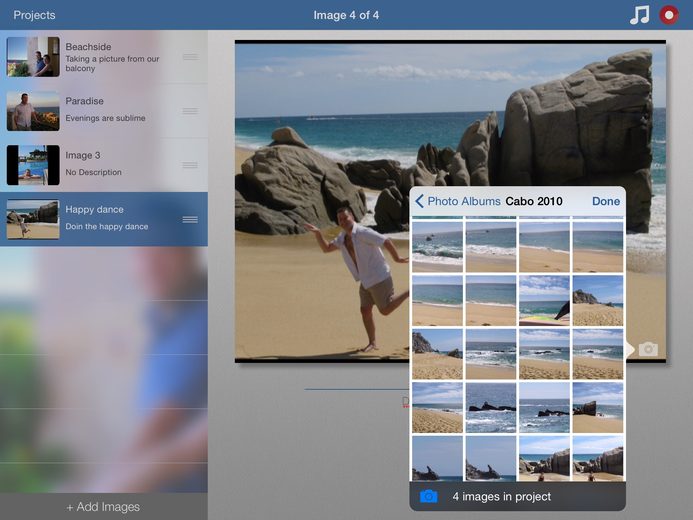
Task: Tap the Image 3 pool thumbnail
Action: tap(33, 165)
